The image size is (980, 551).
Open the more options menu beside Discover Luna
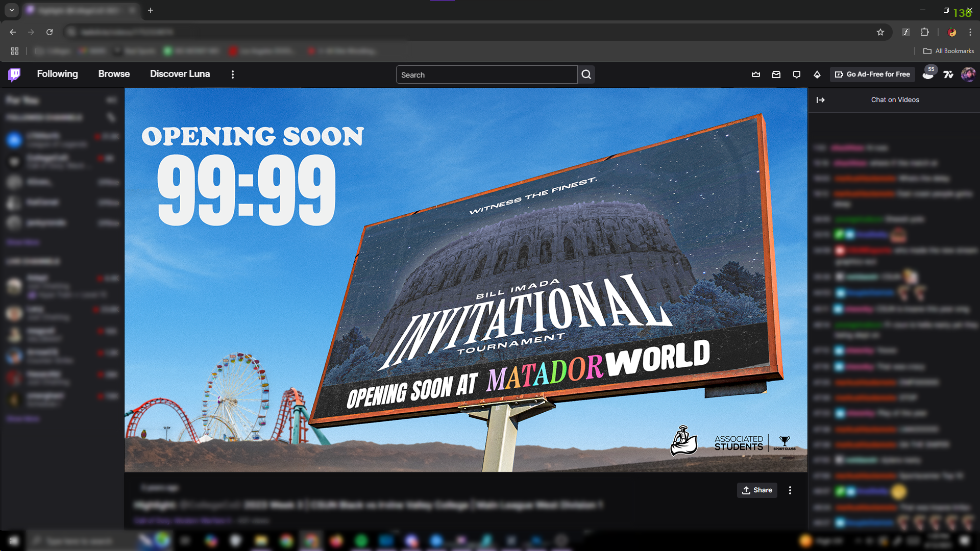click(233, 74)
